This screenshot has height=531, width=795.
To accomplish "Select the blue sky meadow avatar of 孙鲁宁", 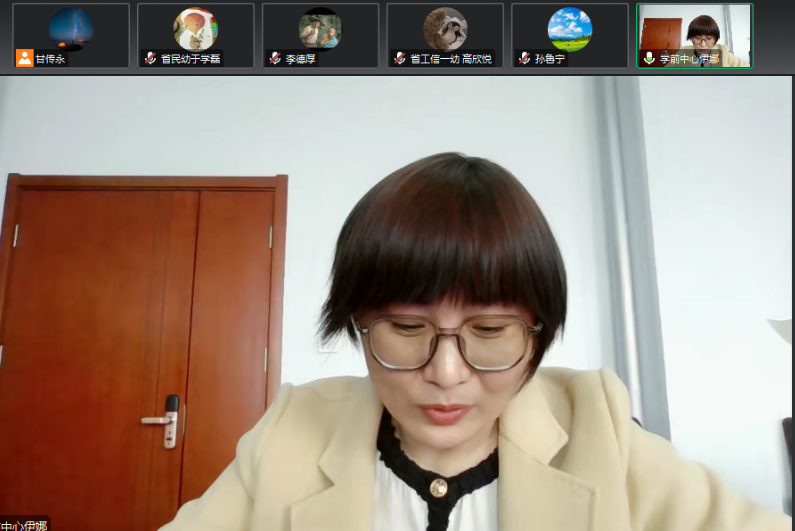I will click(x=570, y=29).
